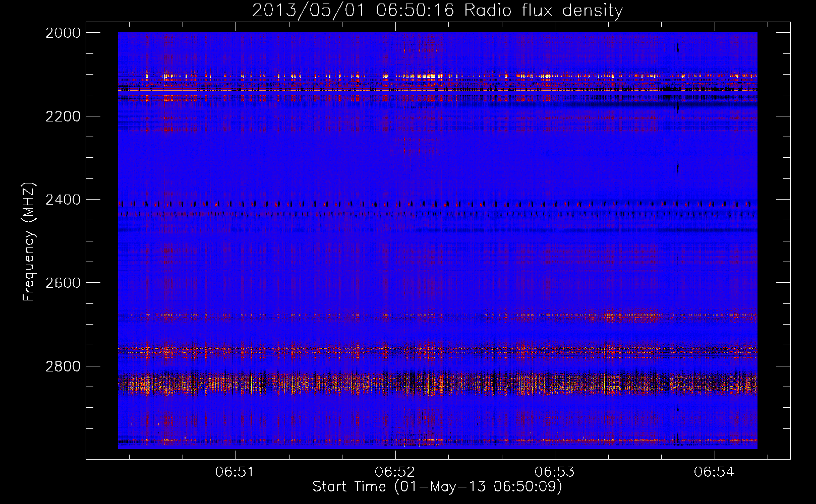Click the plot title "2013/05/01 06:50:16 Radio flux density"
Viewport: 816px width, 504px height.
pyautogui.click(x=437, y=11)
